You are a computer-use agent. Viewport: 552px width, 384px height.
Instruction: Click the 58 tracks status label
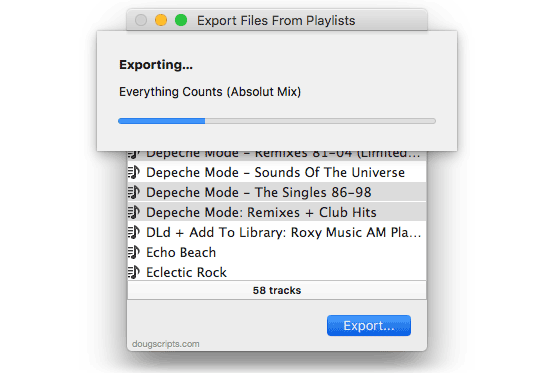coord(277,290)
